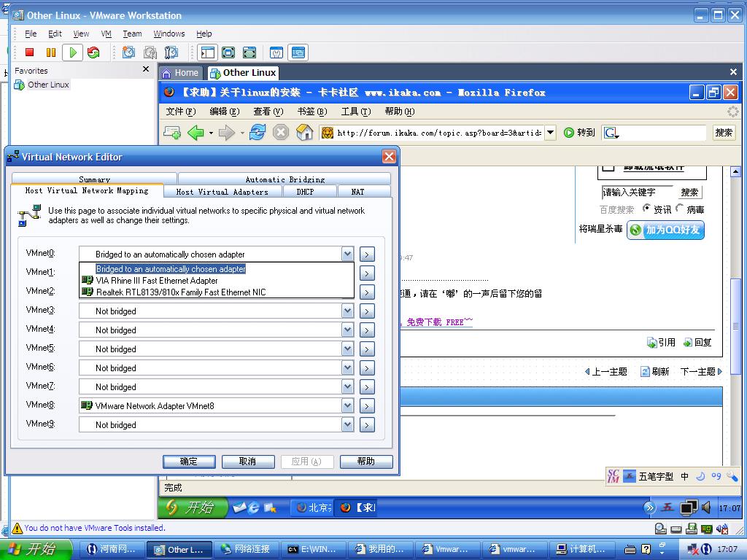Click guest tray network computers icon
Viewport: 747px width, 560px height.
689,507
